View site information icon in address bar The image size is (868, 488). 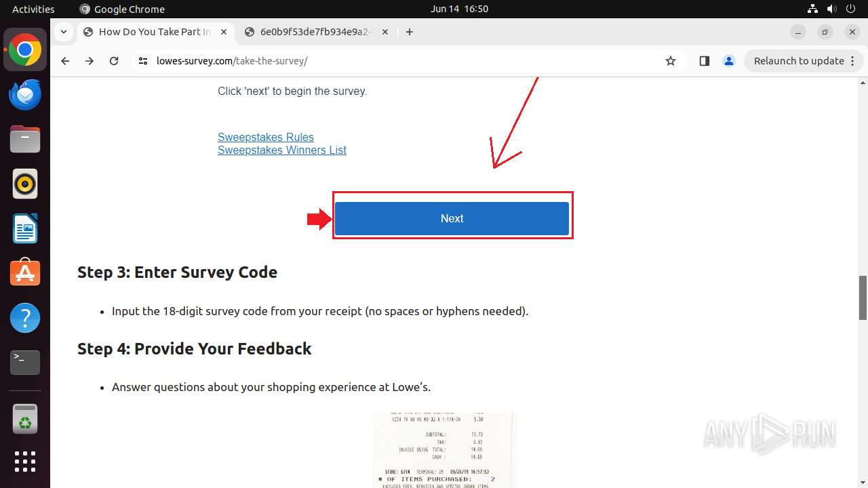tap(142, 61)
